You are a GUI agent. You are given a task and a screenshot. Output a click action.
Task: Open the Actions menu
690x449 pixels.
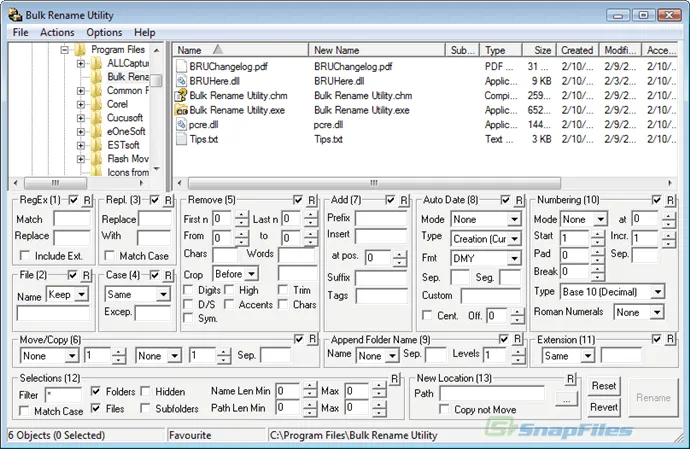coord(57,33)
